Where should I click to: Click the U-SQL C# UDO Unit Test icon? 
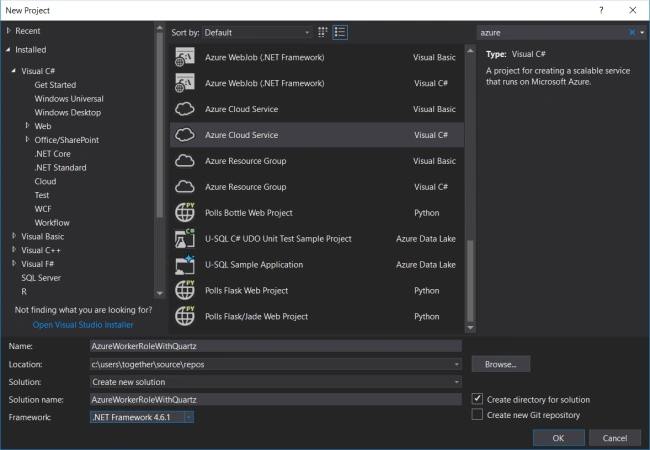pos(184,239)
